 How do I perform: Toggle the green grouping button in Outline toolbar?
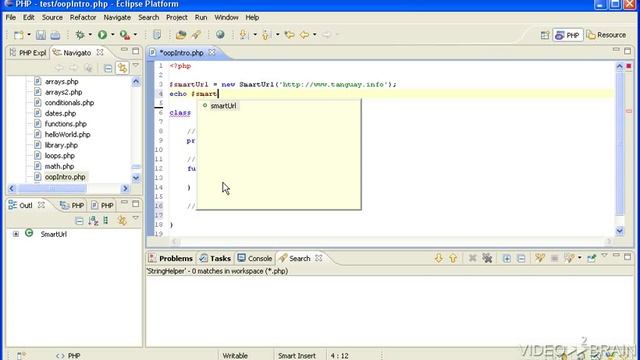[106, 221]
